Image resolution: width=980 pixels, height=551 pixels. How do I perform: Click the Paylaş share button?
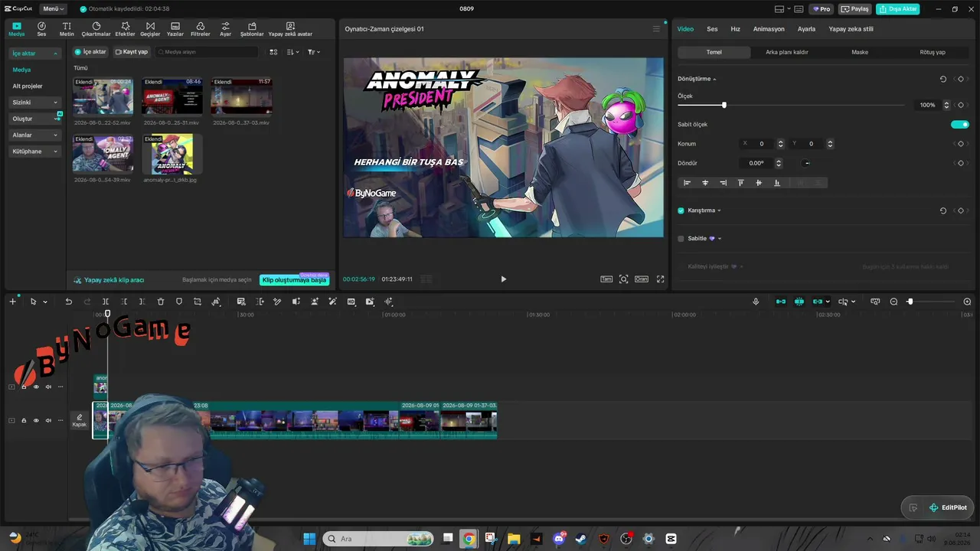tap(855, 9)
